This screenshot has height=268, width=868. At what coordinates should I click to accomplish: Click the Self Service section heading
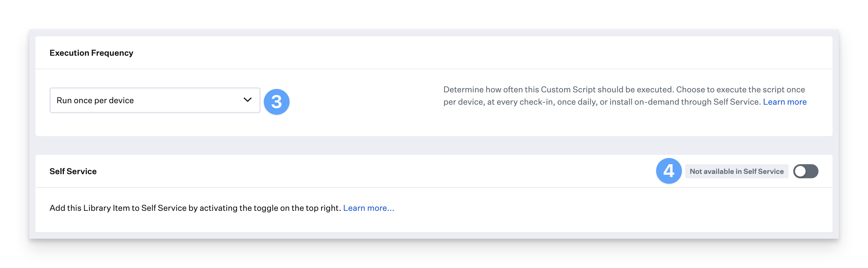[x=73, y=171]
